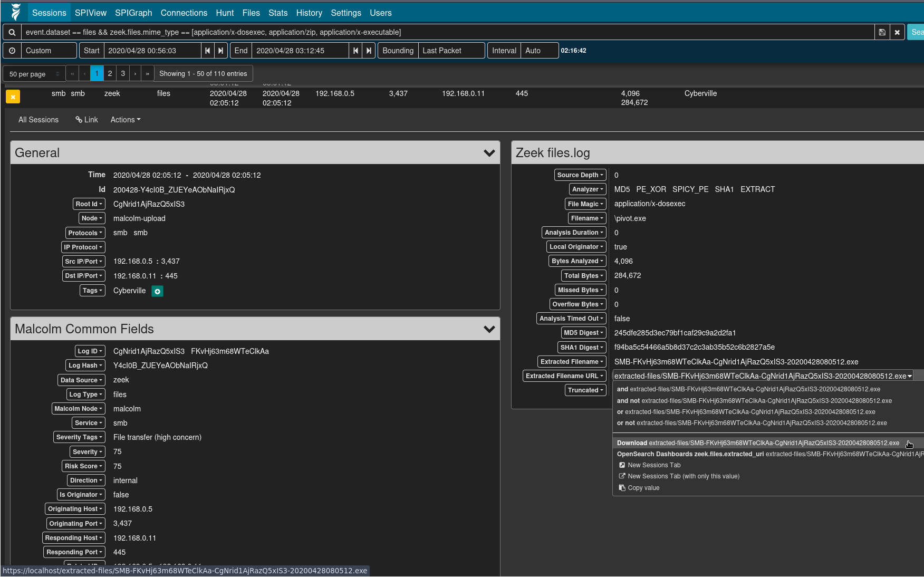Click the search magnifier icon

(x=12, y=32)
